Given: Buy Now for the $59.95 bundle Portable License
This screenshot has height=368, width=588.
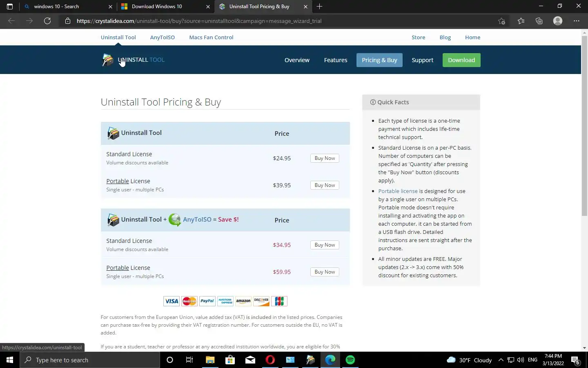Looking at the screenshot, I should tap(325, 272).
